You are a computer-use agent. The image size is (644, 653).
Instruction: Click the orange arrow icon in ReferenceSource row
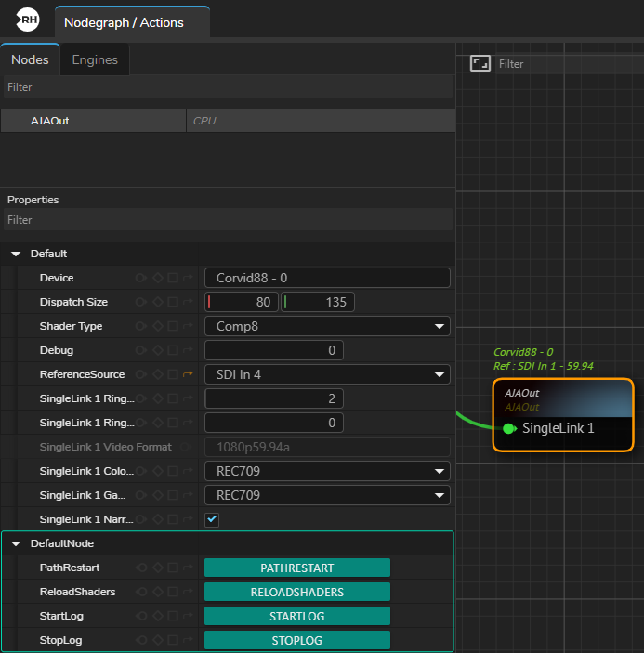(188, 374)
